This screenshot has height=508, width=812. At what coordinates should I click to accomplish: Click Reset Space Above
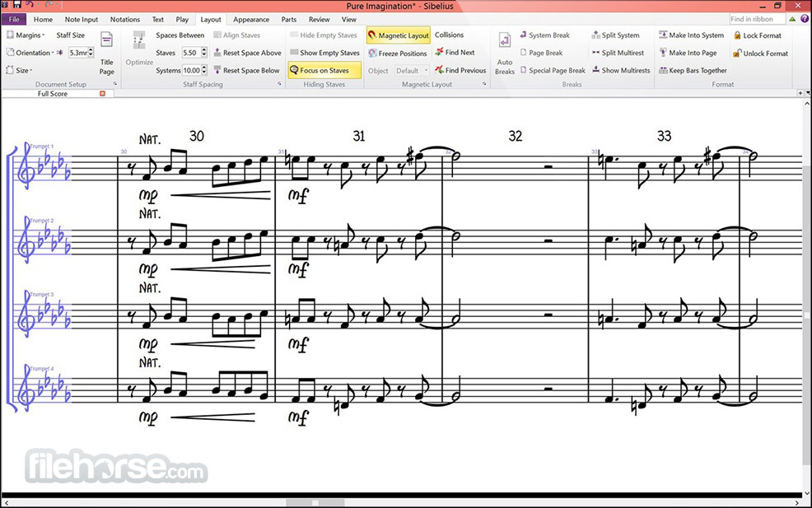click(x=247, y=53)
